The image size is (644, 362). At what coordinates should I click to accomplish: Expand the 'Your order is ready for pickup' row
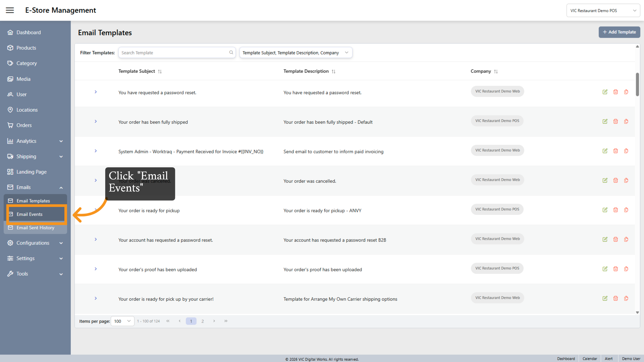tap(96, 210)
